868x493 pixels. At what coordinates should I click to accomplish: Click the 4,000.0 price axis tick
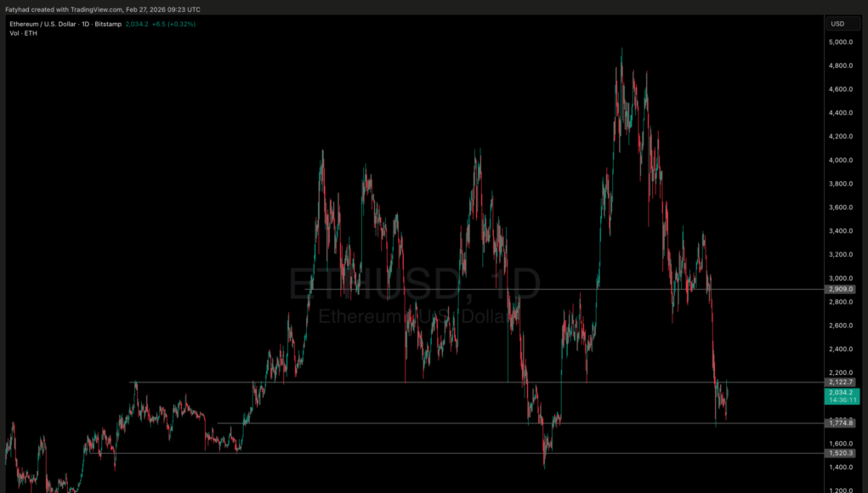(840, 160)
